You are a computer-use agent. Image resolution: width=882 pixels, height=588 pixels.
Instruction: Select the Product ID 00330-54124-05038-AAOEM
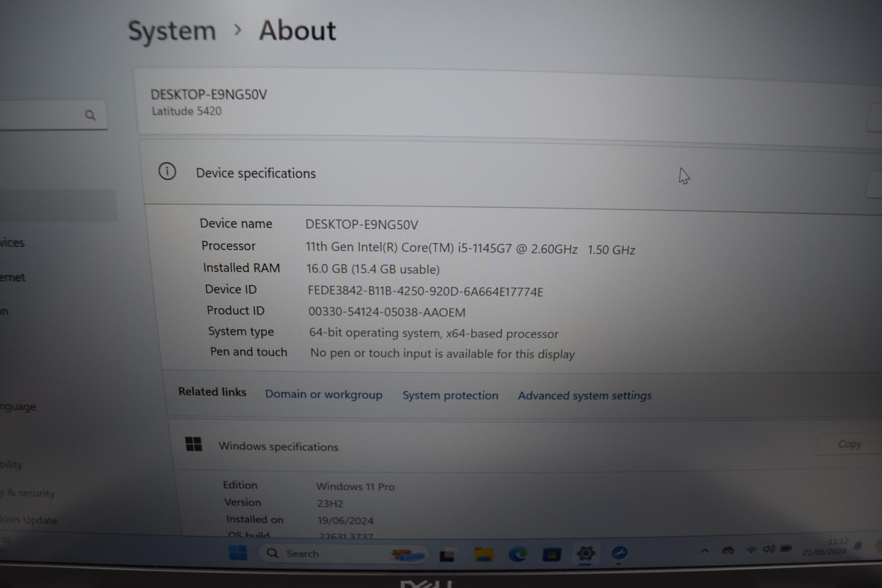(387, 312)
